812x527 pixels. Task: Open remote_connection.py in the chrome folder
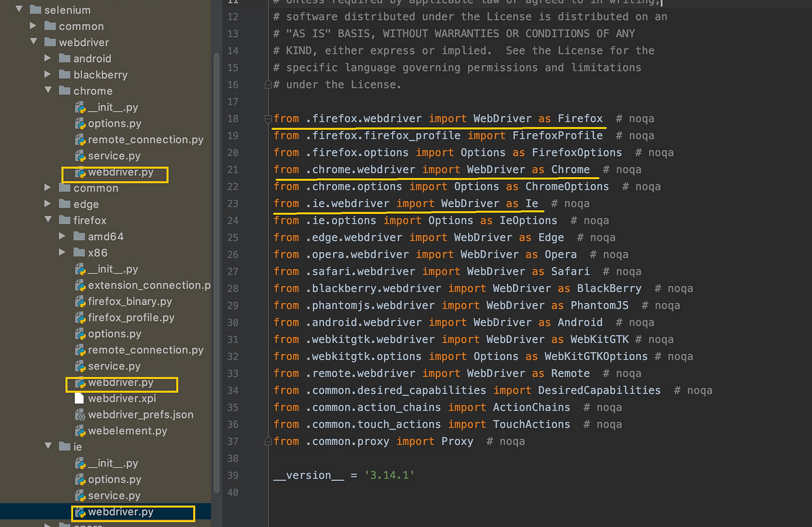click(146, 140)
